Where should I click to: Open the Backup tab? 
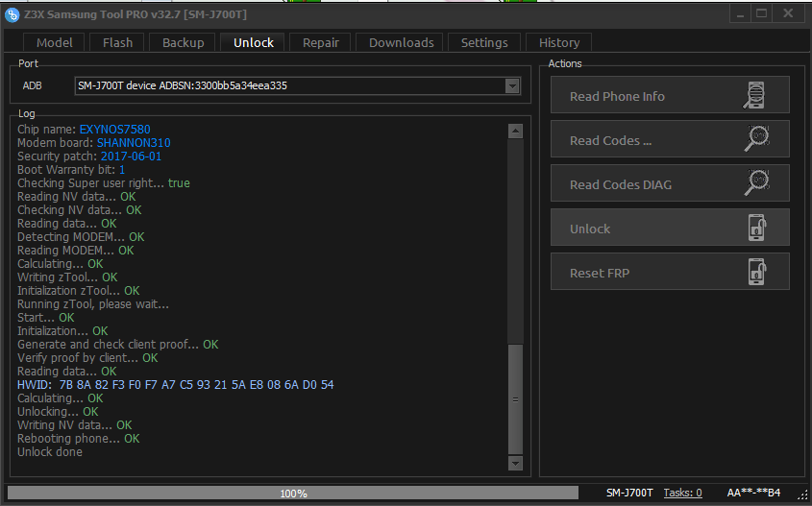183,42
